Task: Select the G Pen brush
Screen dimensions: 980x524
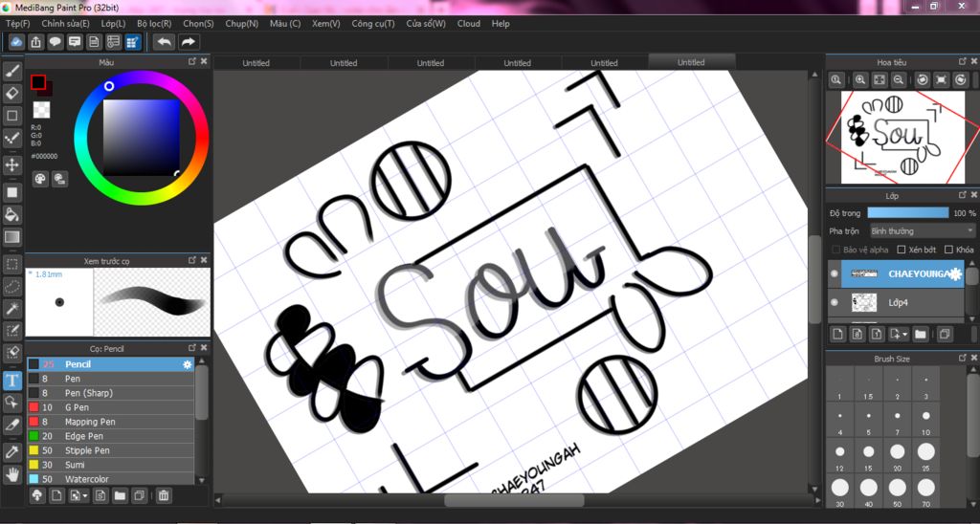Action: tap(111, 407)
